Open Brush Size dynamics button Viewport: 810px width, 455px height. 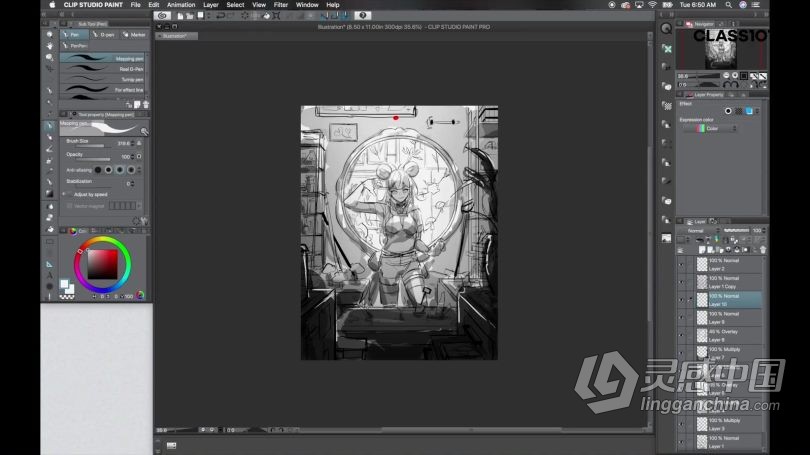pos(139,143)
